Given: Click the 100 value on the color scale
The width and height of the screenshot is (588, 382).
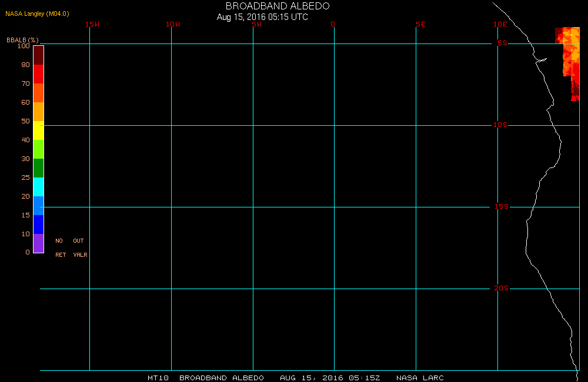Looking at the screenshot, I should tap(24, 46).
